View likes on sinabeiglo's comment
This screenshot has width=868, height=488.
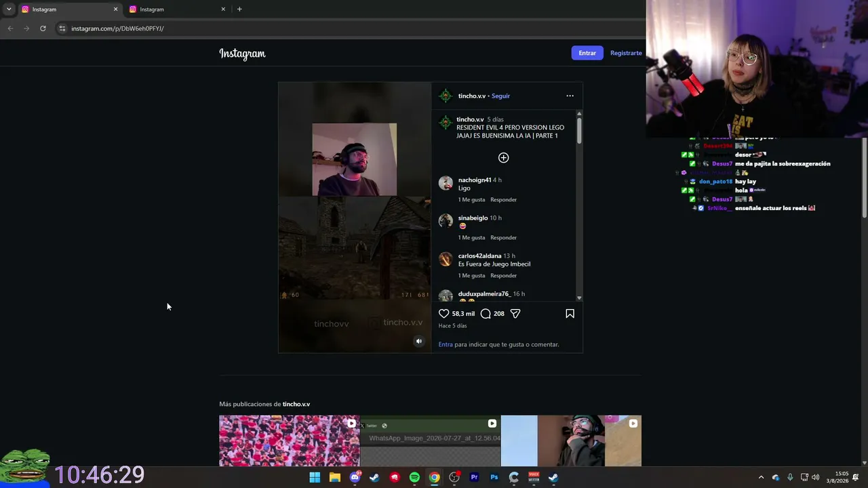[471, 238]
